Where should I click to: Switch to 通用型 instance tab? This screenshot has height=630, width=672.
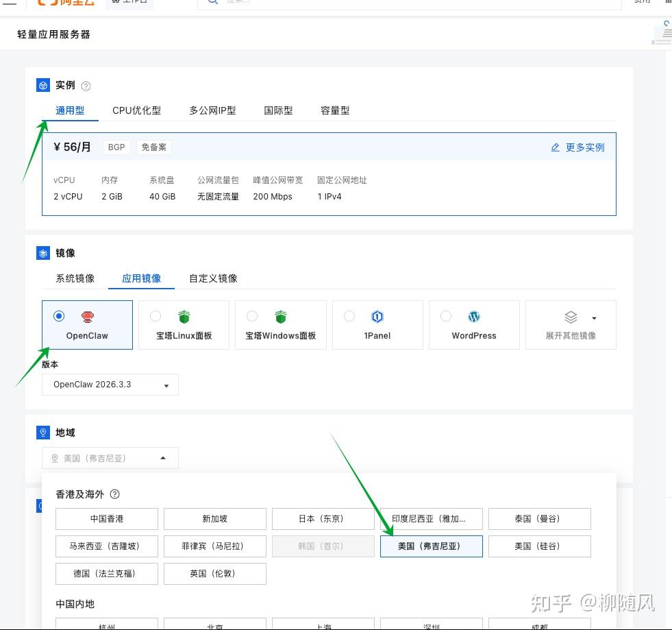70,110
